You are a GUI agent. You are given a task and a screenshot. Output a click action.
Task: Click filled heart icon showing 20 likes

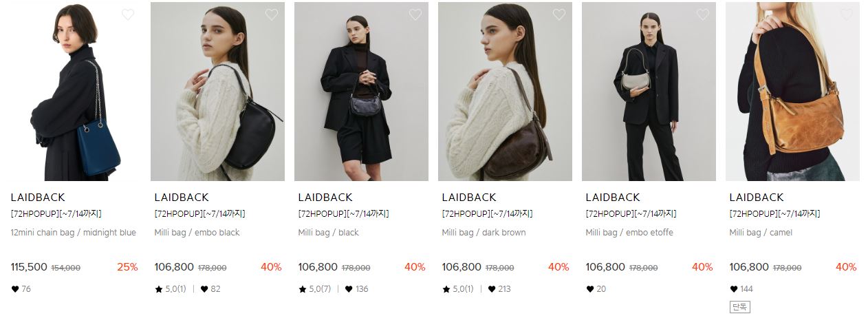point(589,289)
